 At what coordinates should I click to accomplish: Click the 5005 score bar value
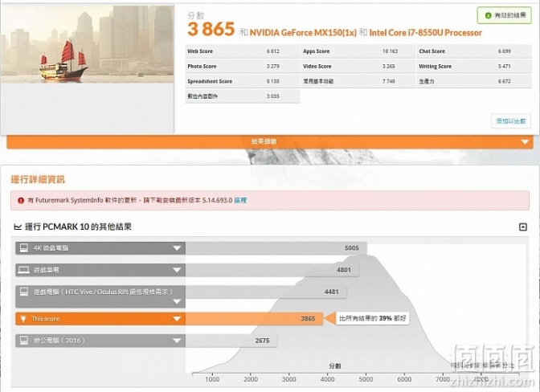pyautogui.click(x=352, y=247)
